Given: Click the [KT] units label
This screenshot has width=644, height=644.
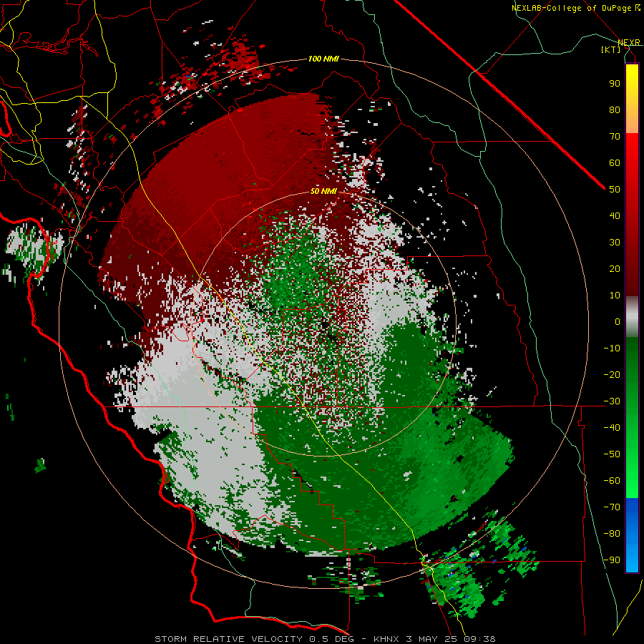Looking at the screenshot, I should [x=611, y=49].
